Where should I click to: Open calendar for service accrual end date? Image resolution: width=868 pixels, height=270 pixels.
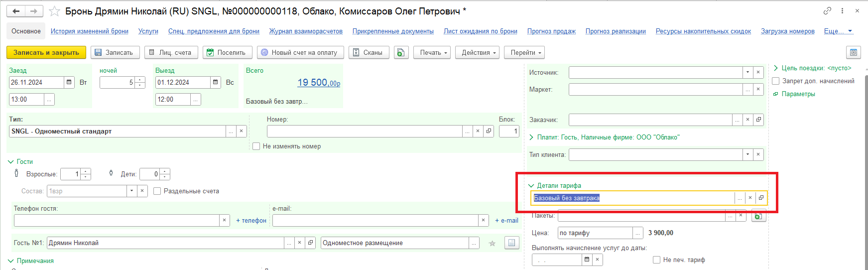coord(587,260)
